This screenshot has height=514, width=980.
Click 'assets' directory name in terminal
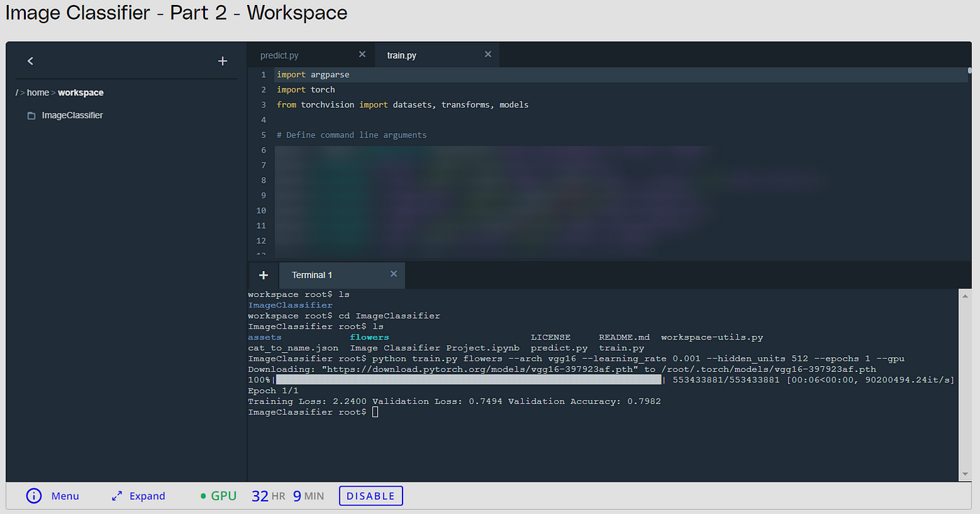[x=265, y=338]
